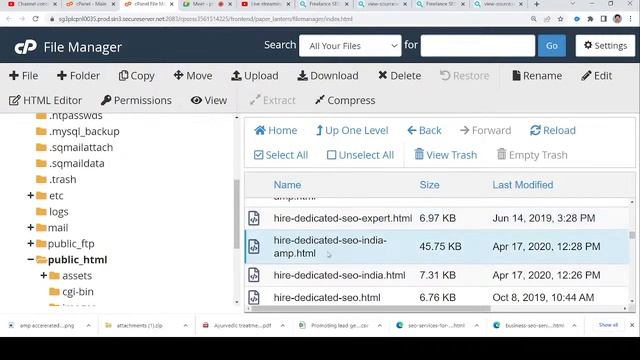The image size is (640, 360).
Task: Expand the assets folder
Action: (x=43, y=276)
